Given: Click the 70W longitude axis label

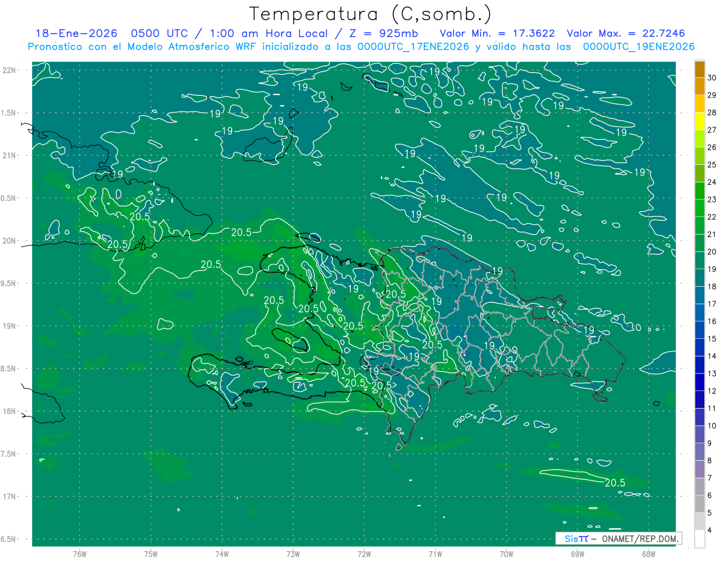Looking at the screenshot, I should [506, 554].
